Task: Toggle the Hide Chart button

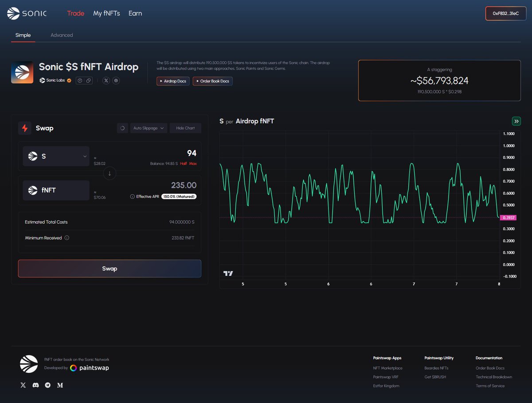Action: click(x=185, y=128)
